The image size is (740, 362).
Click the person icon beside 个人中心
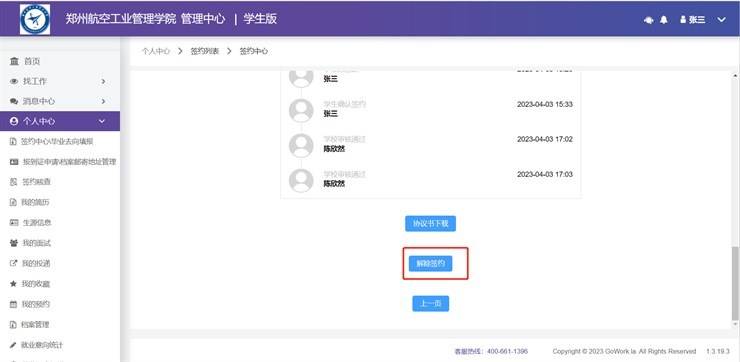click(x=14, y=122)
